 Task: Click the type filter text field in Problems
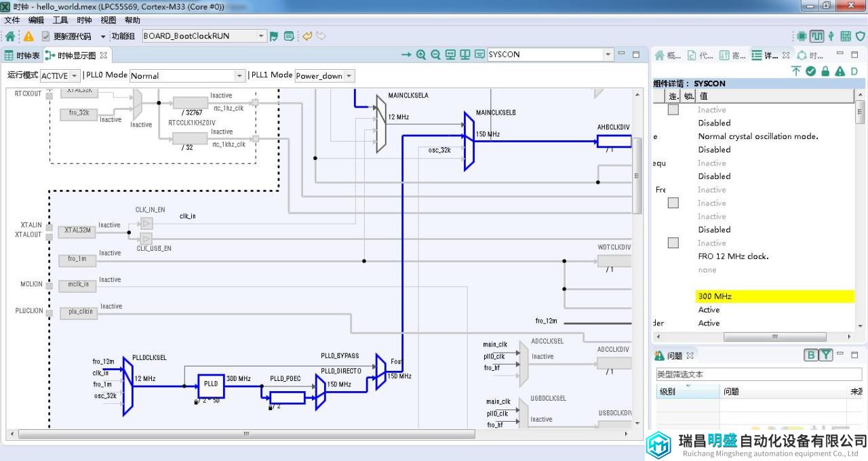pos(758,374)
